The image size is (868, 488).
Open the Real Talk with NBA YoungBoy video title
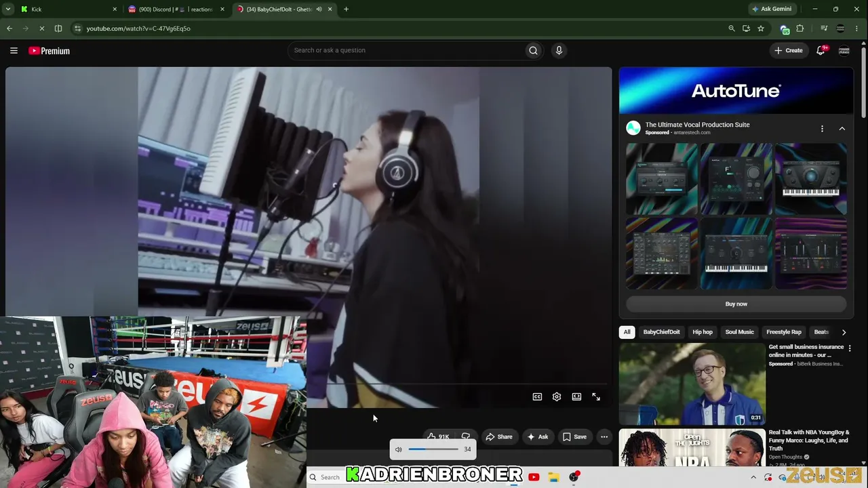pos(809,441)
